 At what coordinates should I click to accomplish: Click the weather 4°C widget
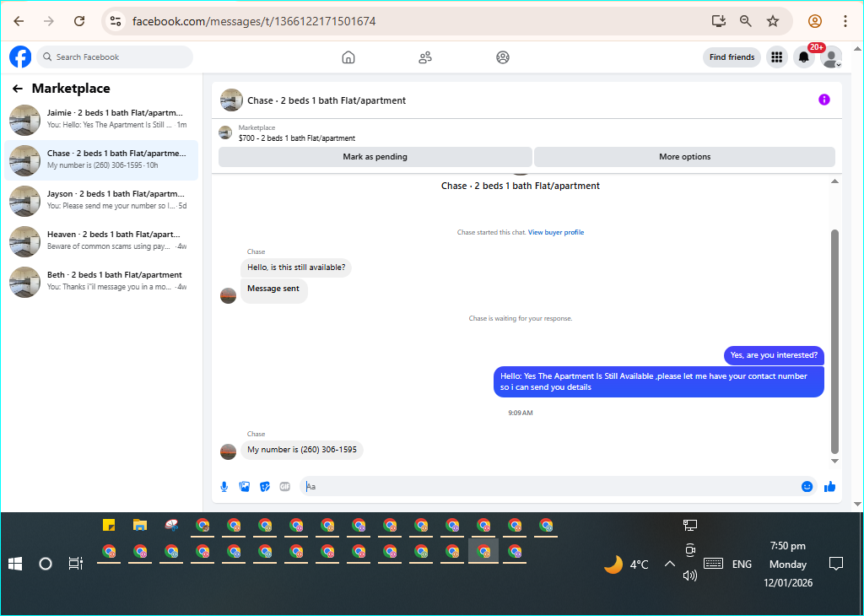pos(627,565)
